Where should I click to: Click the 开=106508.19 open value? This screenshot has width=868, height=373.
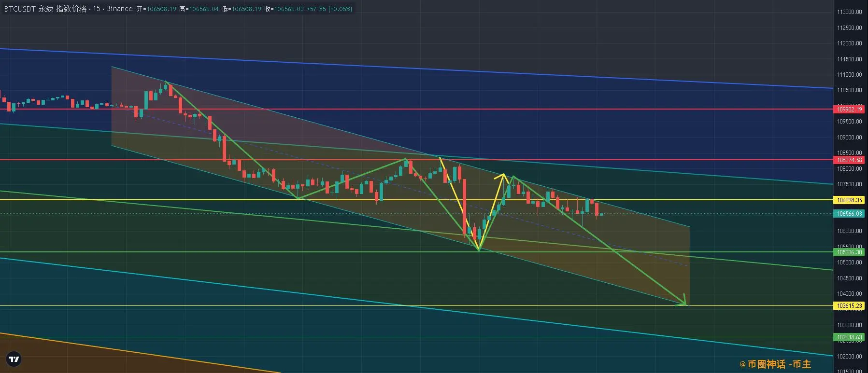[x=157, y=9]
